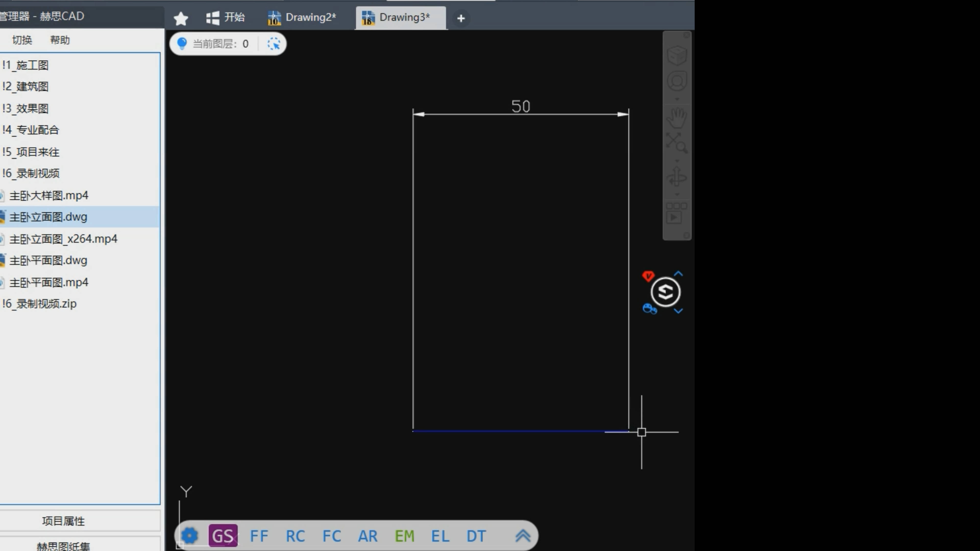Click the layer pick-object cursor icon
Image resolution: width=980 pixels, height=551 pixels.
click(x=274, y=44)
